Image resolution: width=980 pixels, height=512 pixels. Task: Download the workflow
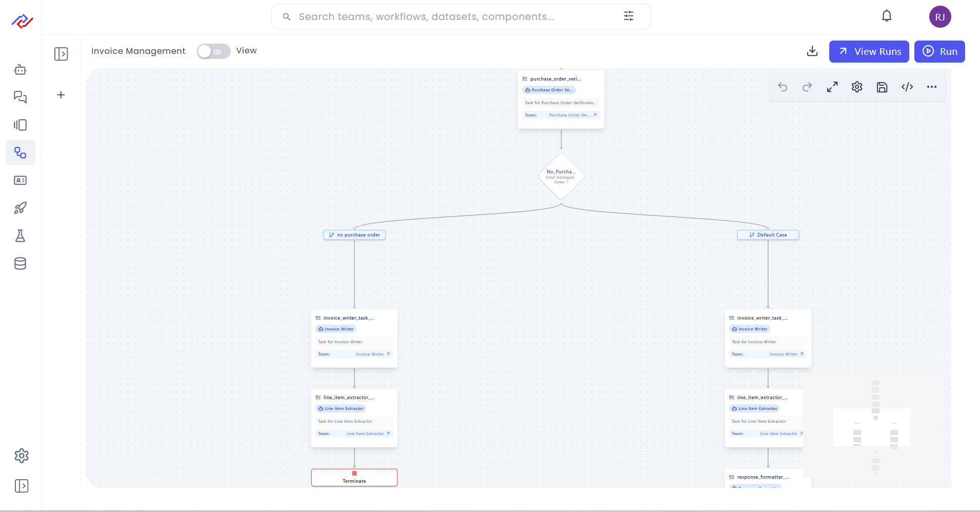pos(812,51)
